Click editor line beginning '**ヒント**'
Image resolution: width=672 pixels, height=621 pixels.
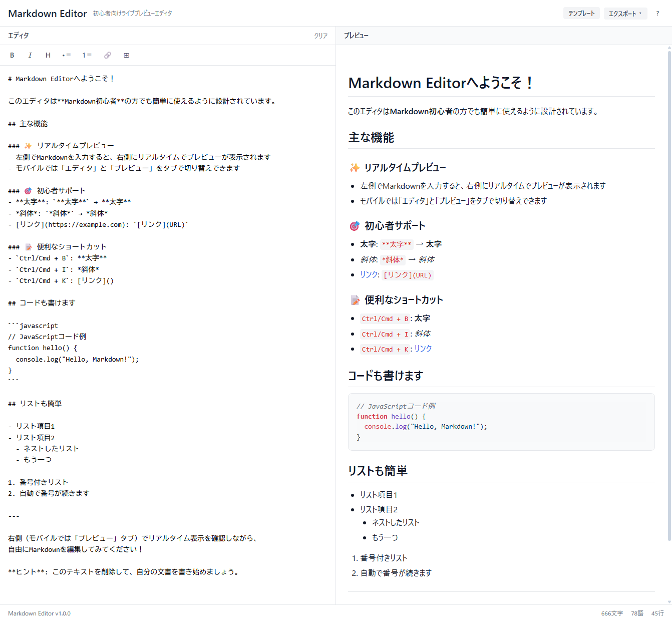click(124, 572)
